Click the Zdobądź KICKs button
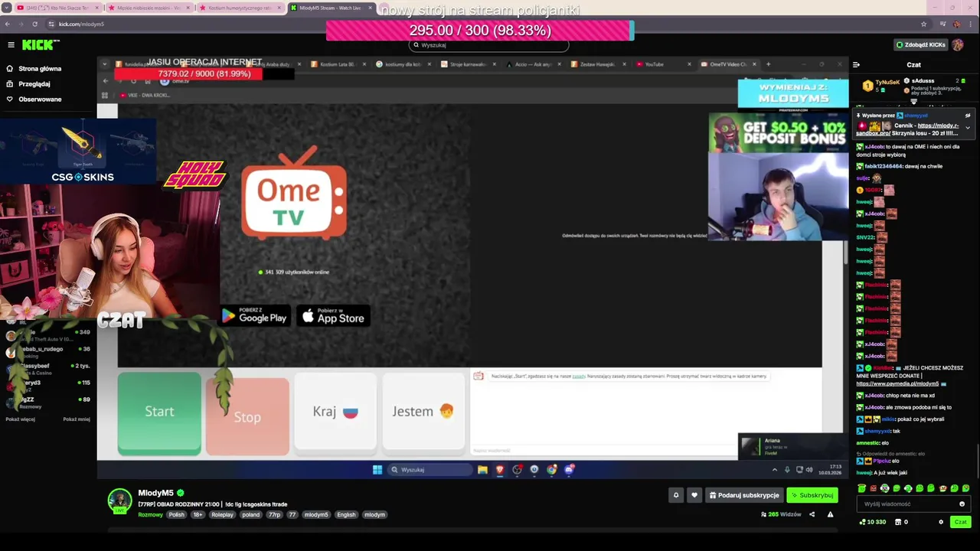980x551 pixels. pyautogui.click(x=921, y=45)
